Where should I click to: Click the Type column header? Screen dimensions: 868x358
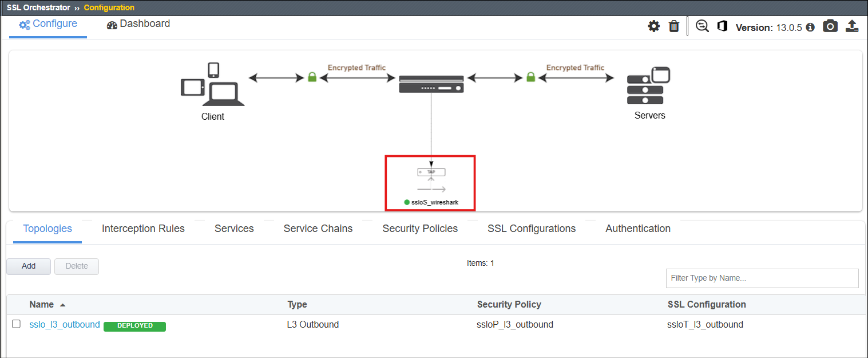click(x=297, y=305)
